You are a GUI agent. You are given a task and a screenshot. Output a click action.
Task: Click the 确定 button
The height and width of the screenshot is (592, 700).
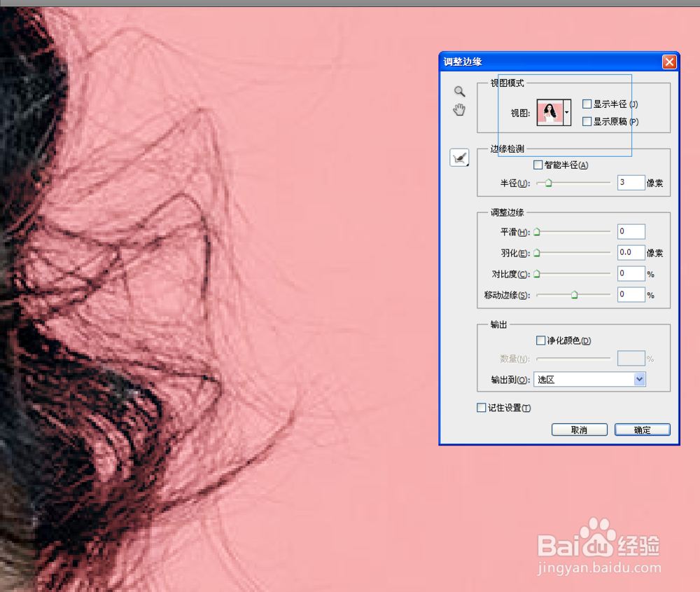click(x=643, y=430)
